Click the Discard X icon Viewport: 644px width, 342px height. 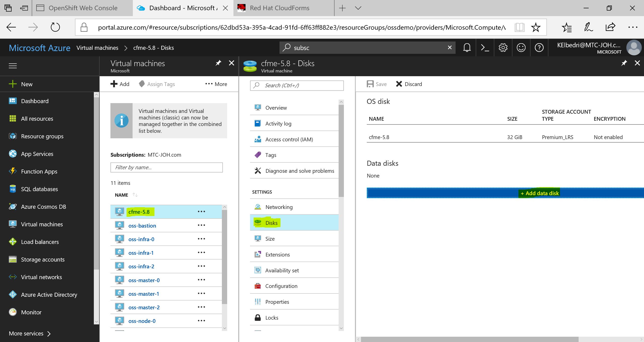coord(399,84)
